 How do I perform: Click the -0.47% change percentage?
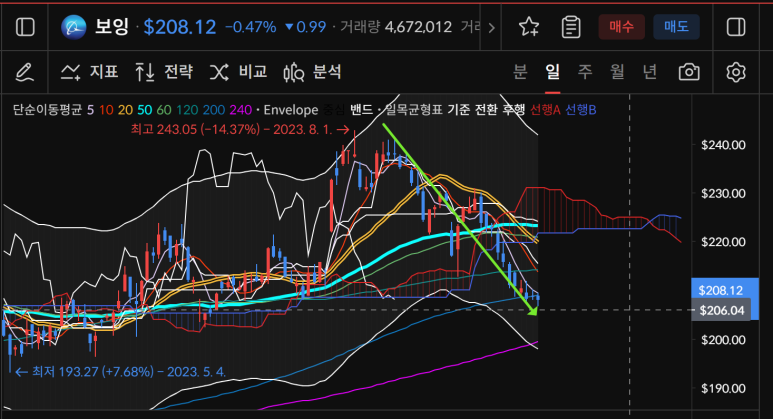click(250, 27)
